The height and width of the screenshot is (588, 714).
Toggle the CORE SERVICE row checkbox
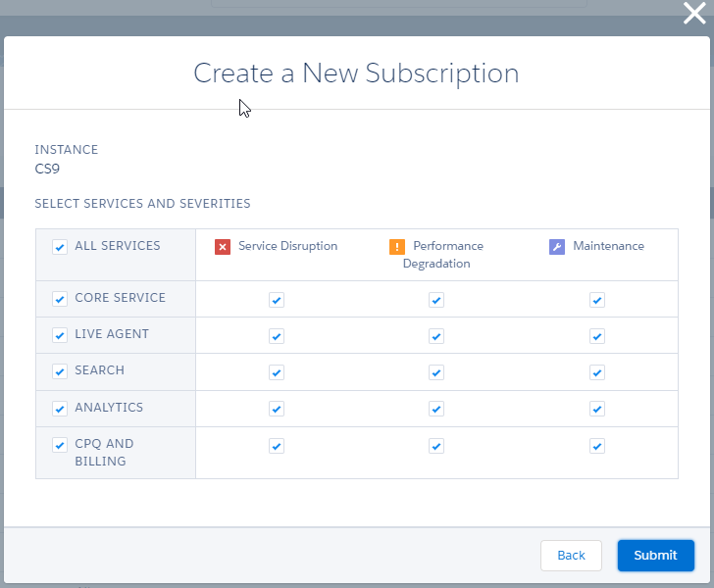point(60,299)
